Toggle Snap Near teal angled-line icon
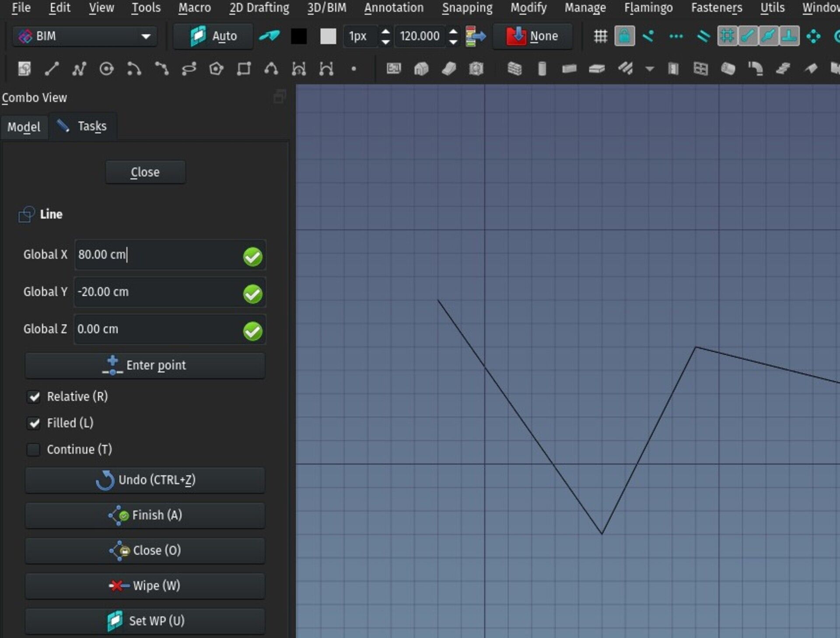 pyautogui.click(x=648, y=36)
